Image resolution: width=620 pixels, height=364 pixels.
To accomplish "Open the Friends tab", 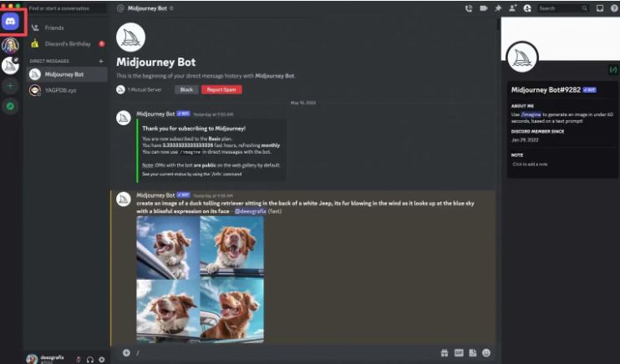I will coord(53,28).
